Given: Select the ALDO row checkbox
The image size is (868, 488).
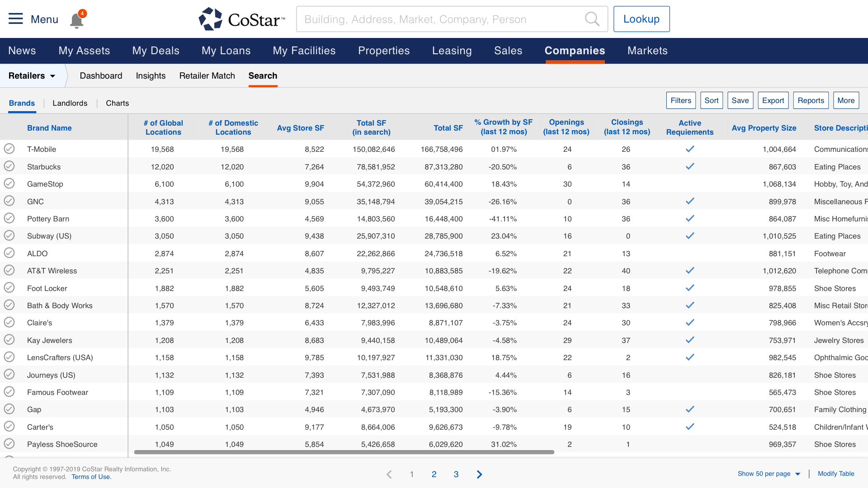Looking at the screenshot, I should [9, 253].
